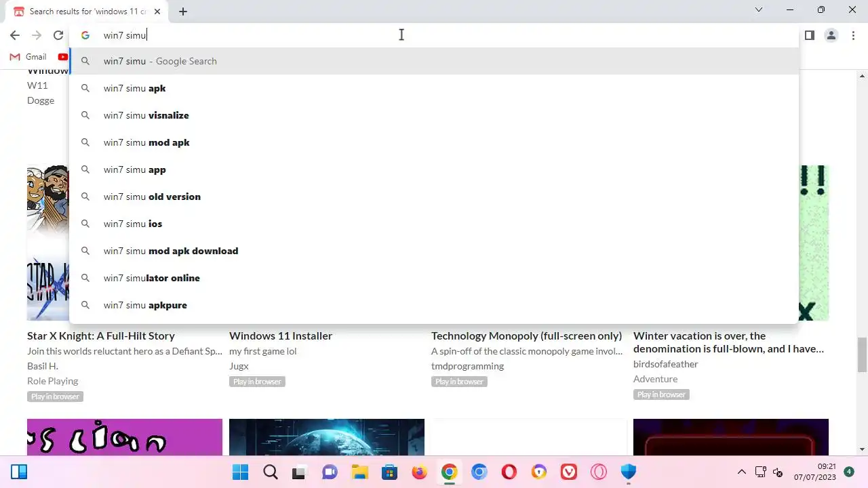
Task: Open the Gmail bookmark
Action: (x=28, y=57)
